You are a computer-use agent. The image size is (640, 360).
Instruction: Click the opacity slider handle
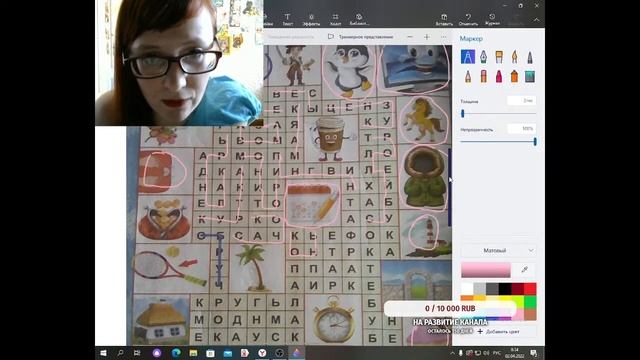pos(535,142)
